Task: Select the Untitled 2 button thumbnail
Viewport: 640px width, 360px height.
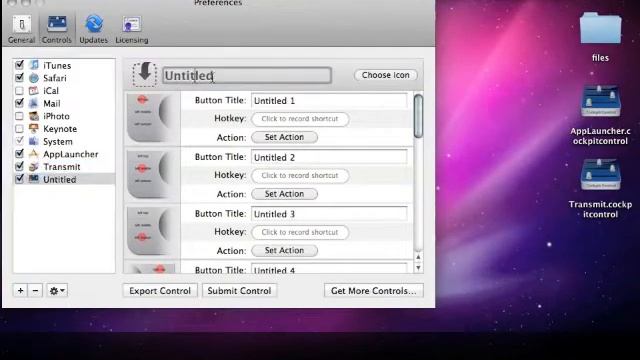Action: 150,174
